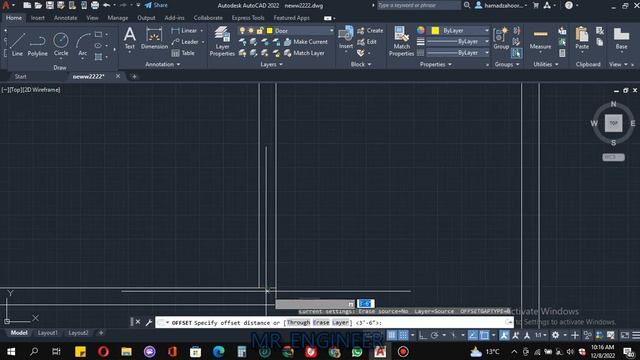Open the lineweight ByLayer dropdown
Viewport: 640px width, 360px height.
(x=487, y=42)
